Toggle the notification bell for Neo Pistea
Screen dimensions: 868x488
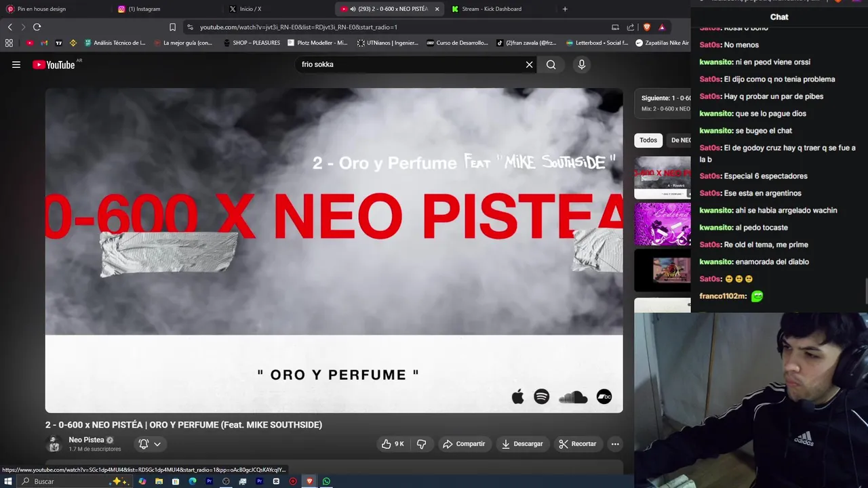click(x=144, y=444)
